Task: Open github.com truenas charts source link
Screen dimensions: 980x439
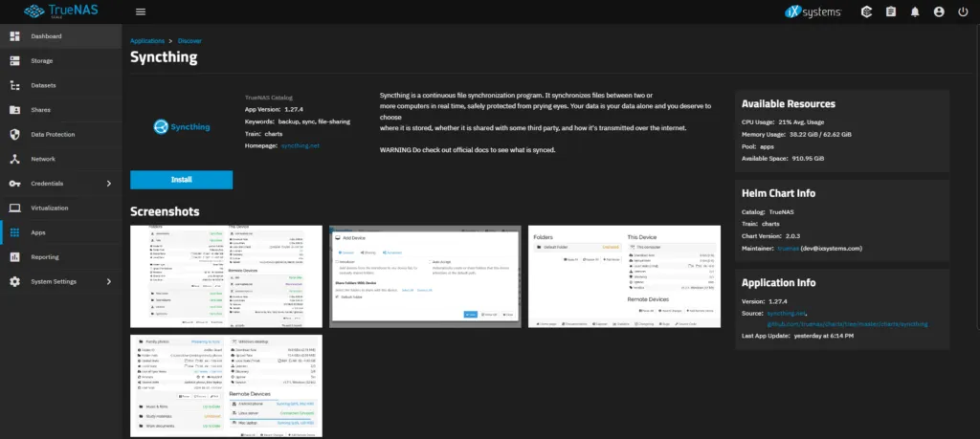Action: tap(848, 324)
